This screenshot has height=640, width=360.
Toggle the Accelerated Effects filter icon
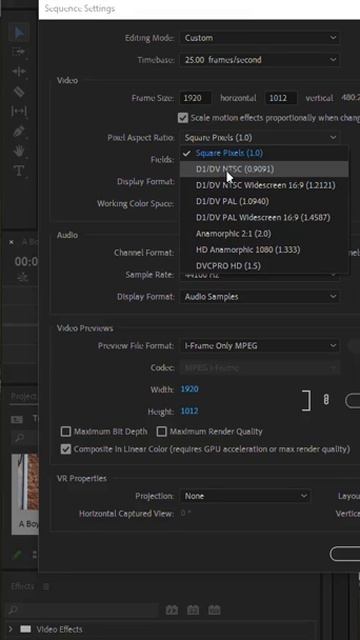tap(172, 610)
